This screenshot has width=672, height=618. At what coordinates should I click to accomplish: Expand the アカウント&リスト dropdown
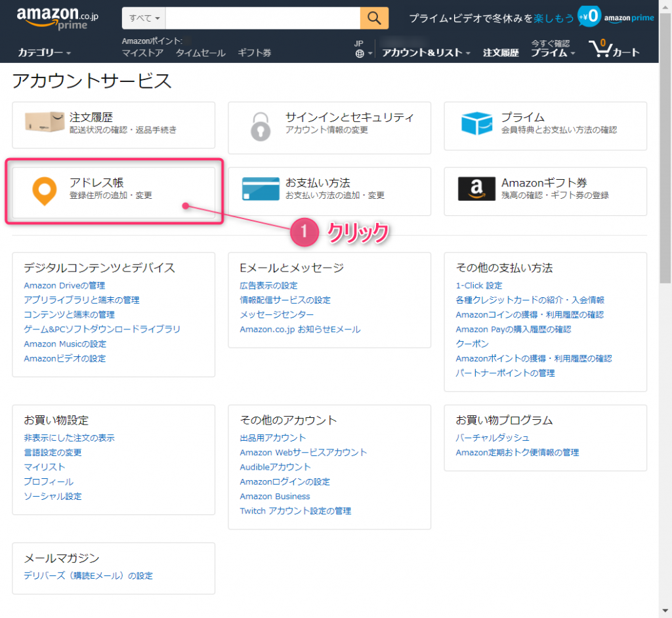click(x=427, y=52)
